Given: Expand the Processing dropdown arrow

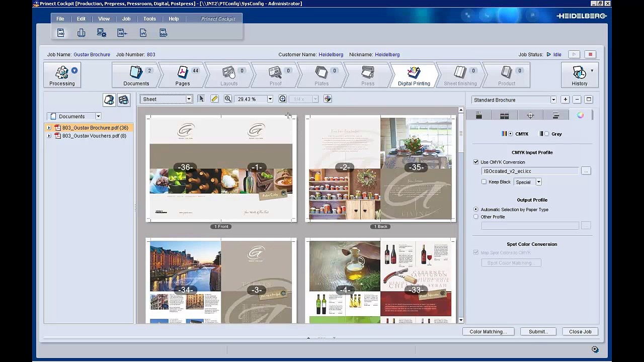Looking at the screenshot, I should pos(74,70).
